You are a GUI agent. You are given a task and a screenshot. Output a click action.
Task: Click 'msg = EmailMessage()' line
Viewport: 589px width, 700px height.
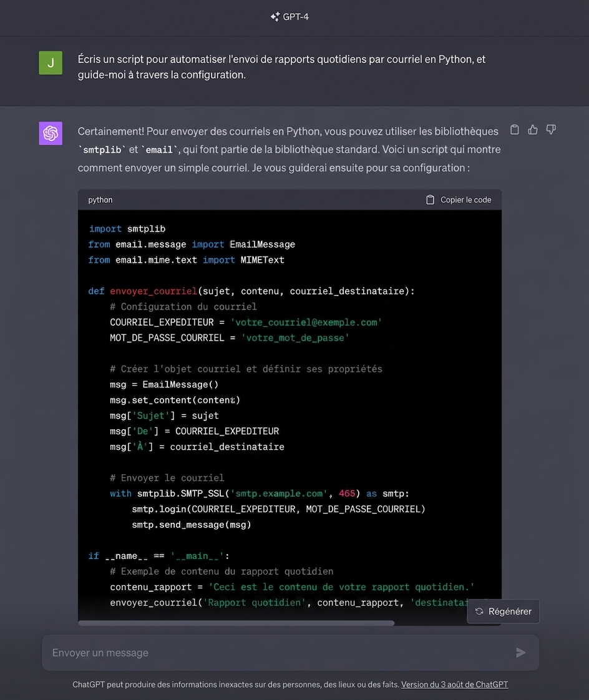[x=164, y=385]
